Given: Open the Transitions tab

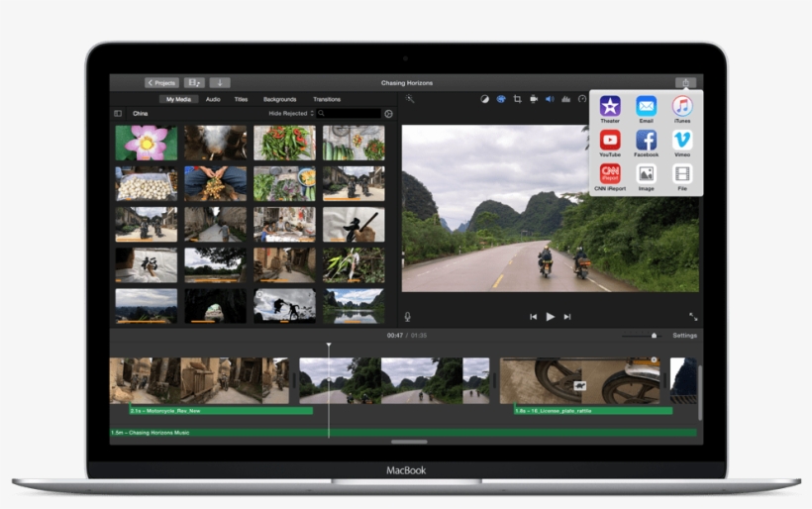Looking at the screenshot, I should (327, 99).
